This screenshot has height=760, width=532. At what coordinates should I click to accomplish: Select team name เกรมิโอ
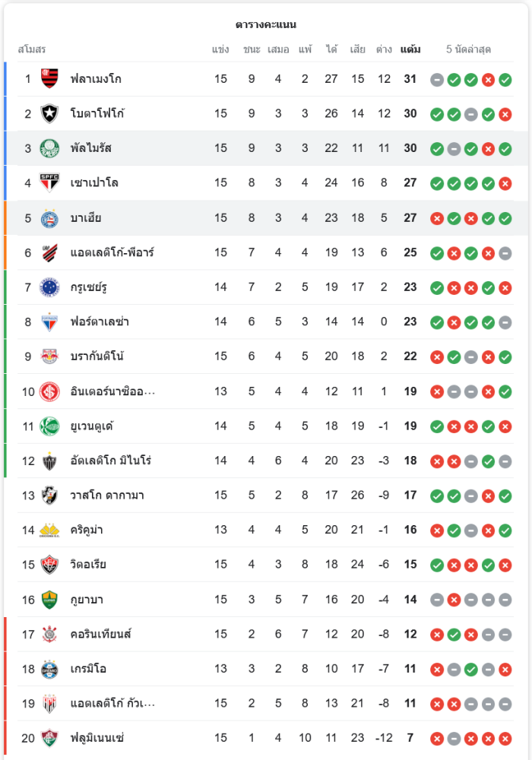[x=88, y=669]
